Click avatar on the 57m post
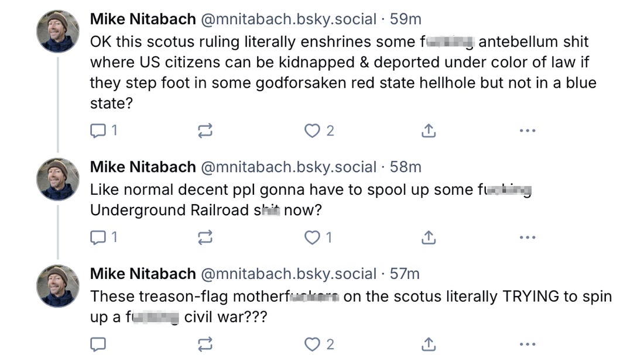This screenshot has width=644, height=355. (58, 285)
